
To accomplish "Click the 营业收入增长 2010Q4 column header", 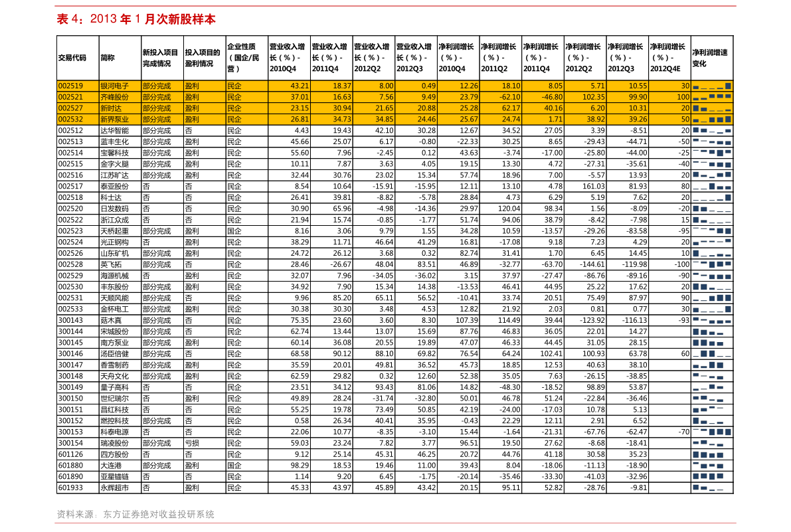I will [x=289, y=58].
